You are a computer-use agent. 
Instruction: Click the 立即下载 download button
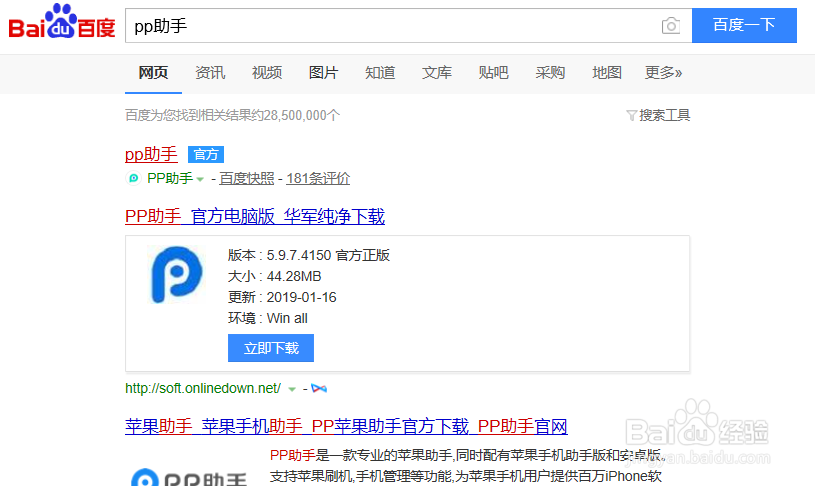271,348
